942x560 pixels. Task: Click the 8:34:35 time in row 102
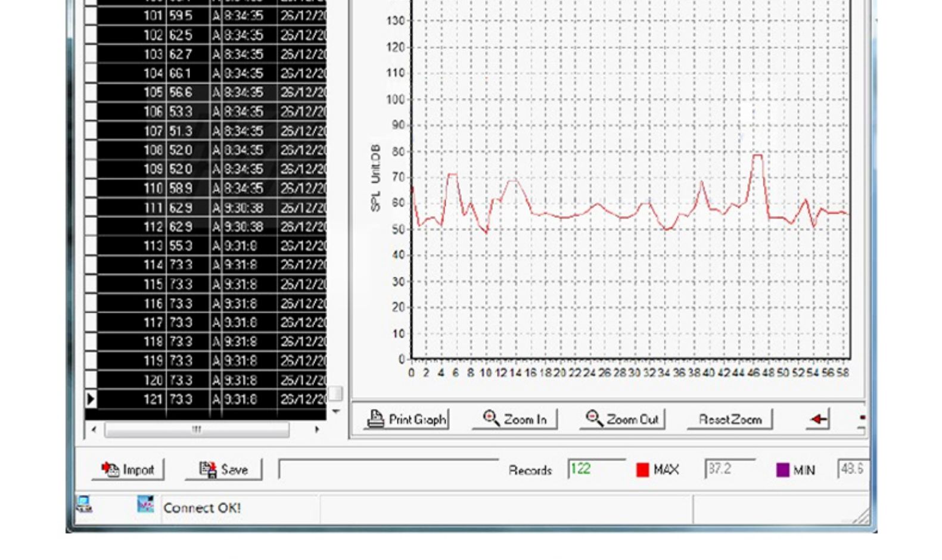(x=243, y=35)
